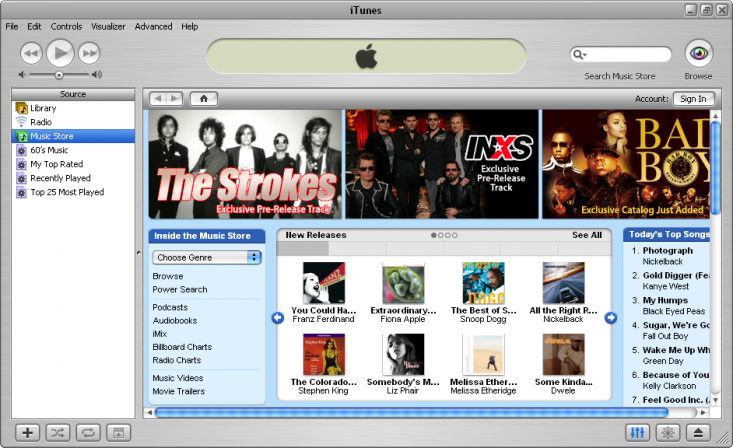Open the Sign In account button
Screen dimensions: 733x448
pyautogui.click(x=693, y=99)
